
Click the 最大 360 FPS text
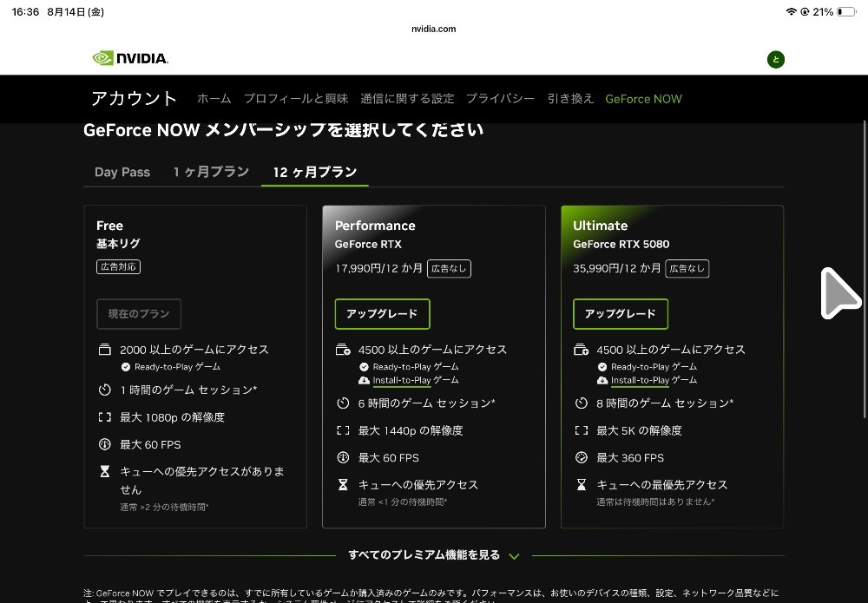point(630,458)
